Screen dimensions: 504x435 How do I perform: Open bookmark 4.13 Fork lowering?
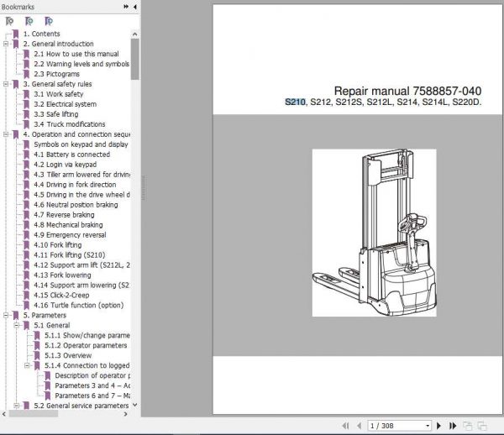(x=62, y=275)
